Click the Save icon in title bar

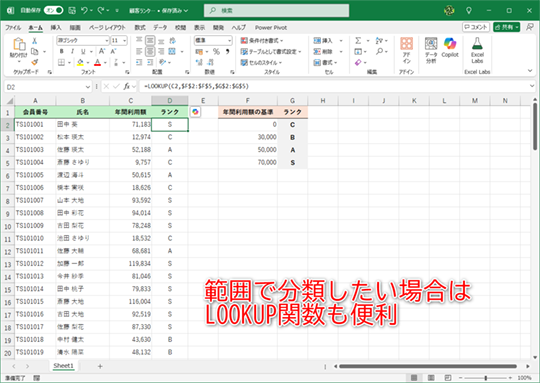[72, 10]
